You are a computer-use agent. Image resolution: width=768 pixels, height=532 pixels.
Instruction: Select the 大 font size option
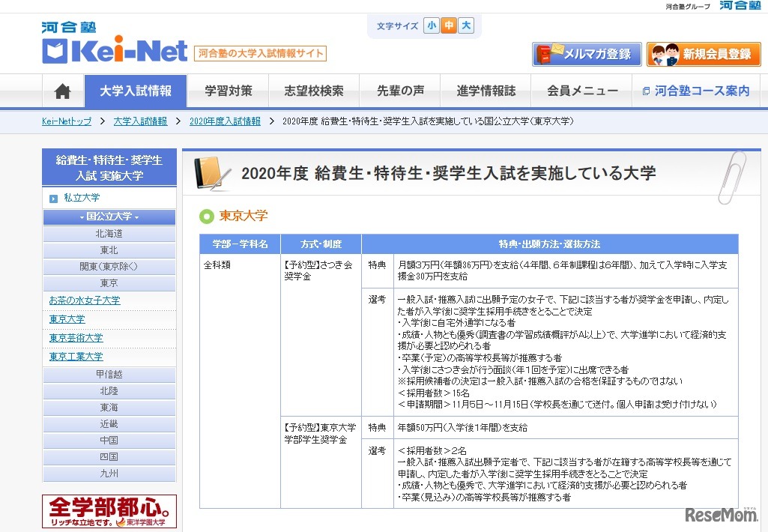466,25
